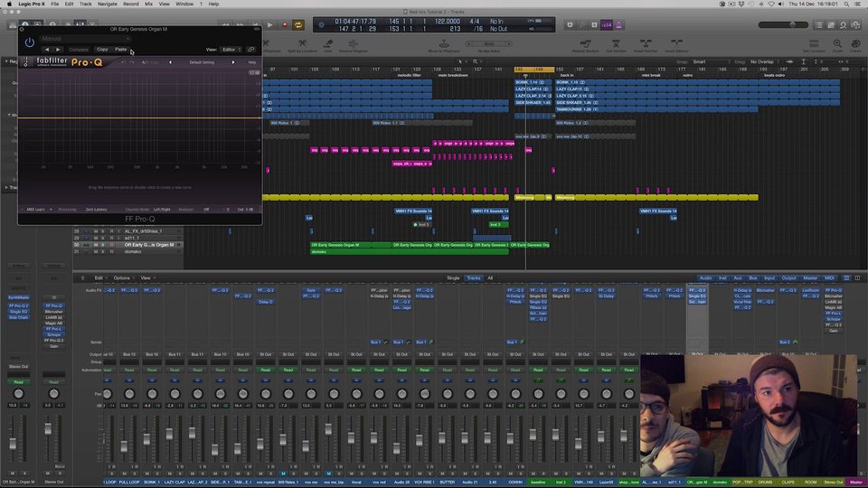Mute the OR Early Genesis Organ M track

[96, 245]
